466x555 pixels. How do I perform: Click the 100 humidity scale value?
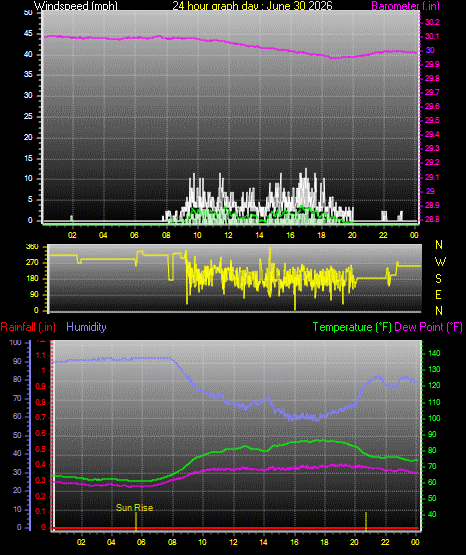tap(15, 342)
